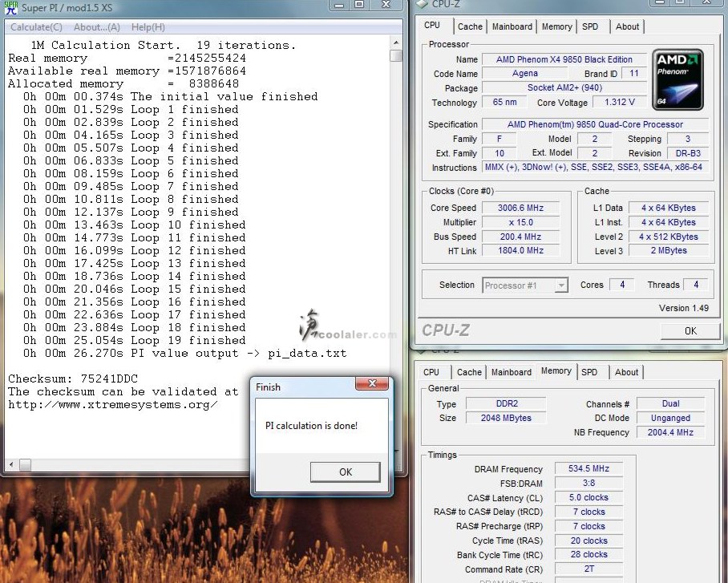Click the 'PI value output -> pi_data.txt' line
728x583 pixels.
184,354
